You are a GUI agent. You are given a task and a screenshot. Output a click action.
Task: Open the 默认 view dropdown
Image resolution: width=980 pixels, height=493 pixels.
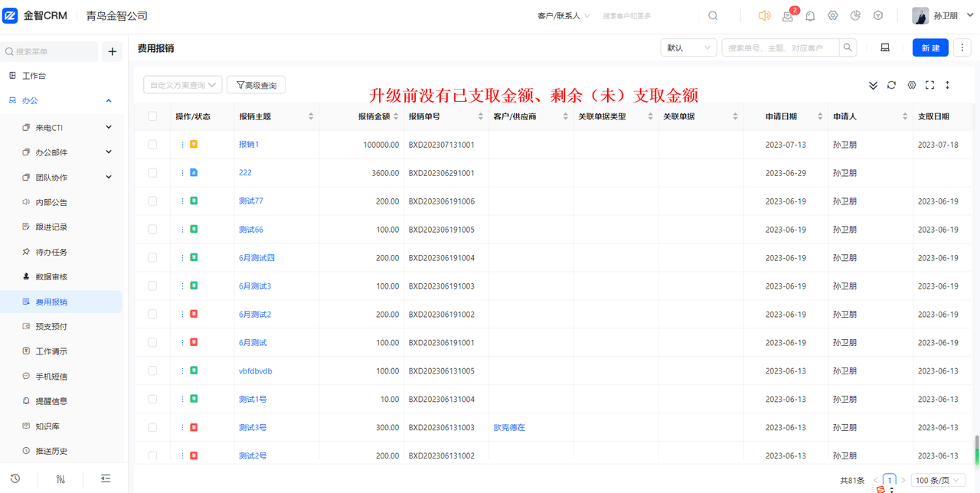point(688,47)
